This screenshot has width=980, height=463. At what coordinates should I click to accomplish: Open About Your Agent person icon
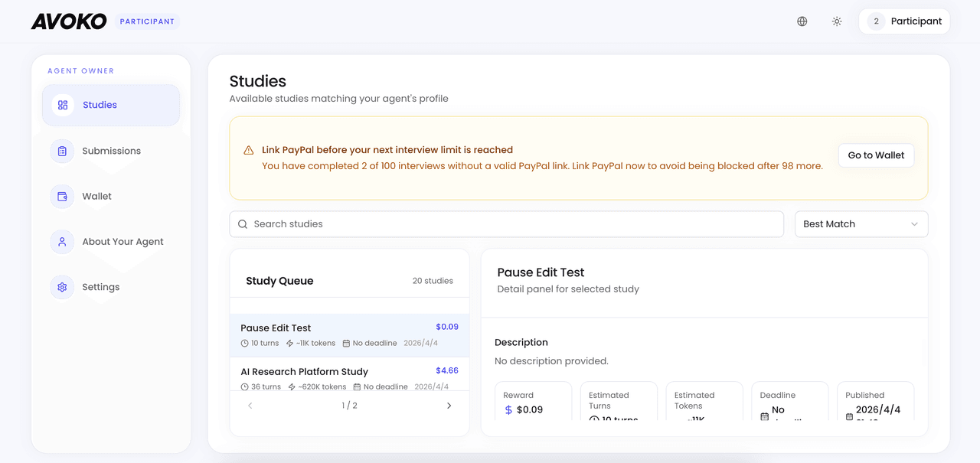(x=62, y=241)
